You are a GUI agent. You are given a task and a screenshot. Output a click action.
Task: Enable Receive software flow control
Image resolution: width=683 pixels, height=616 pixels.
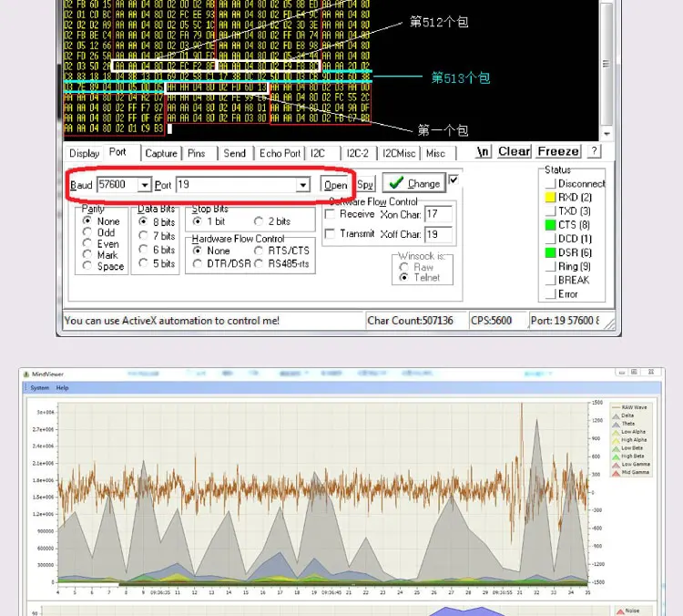coord(350,214)
